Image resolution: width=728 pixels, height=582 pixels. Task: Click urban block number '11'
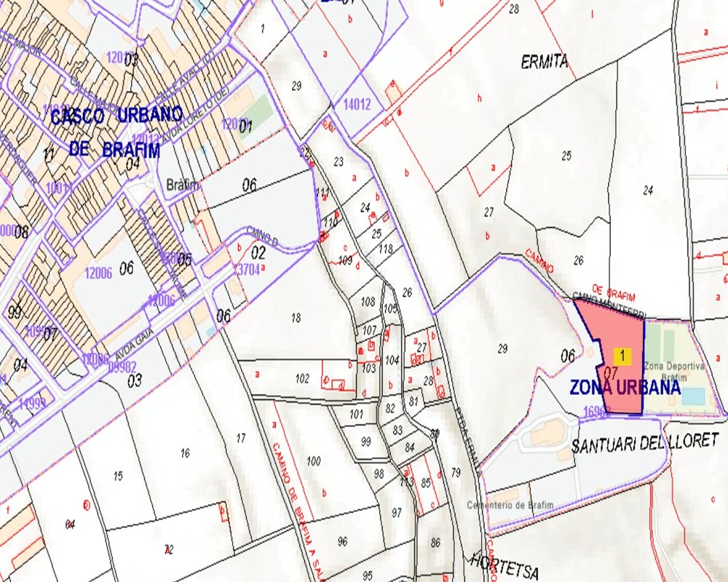click(x=48, y=155)
